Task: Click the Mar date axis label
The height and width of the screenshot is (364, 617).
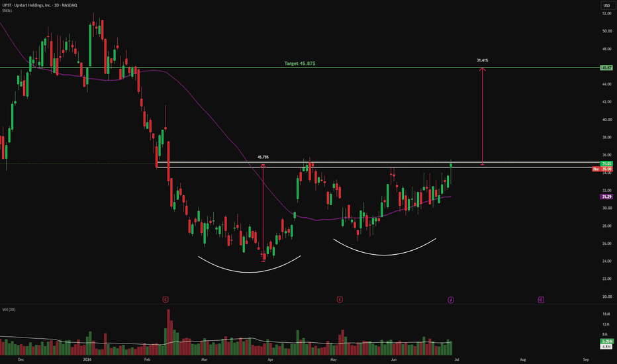Action: point(204,359)
